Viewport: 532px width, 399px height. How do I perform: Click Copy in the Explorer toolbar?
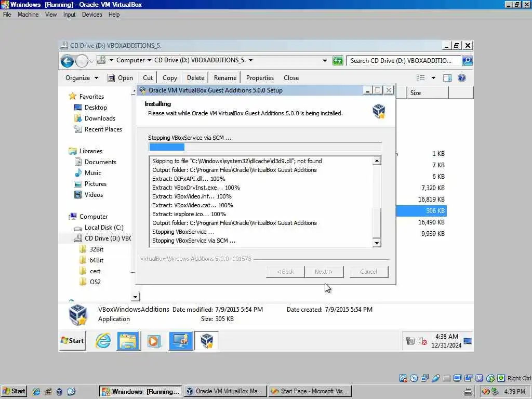coord(170,78)
